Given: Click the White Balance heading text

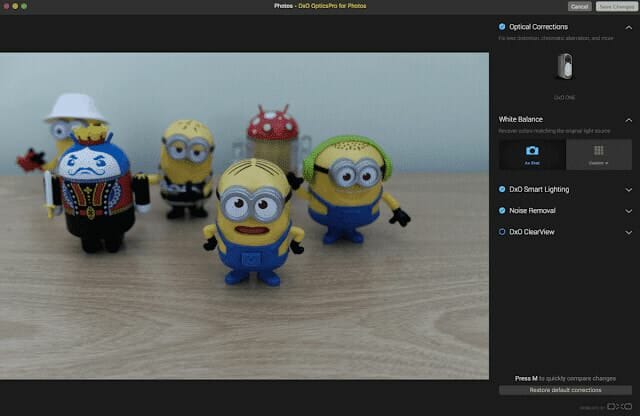Looking at the screenshot, I should (520, 119).
